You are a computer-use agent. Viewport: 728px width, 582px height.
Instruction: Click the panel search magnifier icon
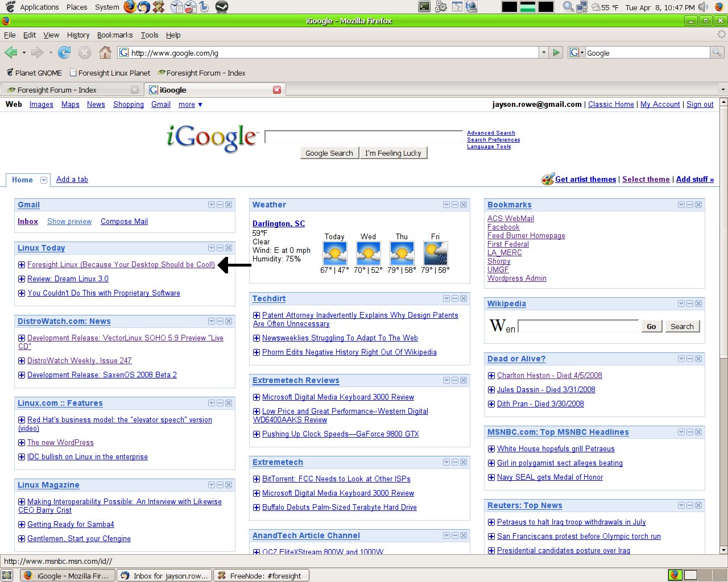[x=568, y=7]
